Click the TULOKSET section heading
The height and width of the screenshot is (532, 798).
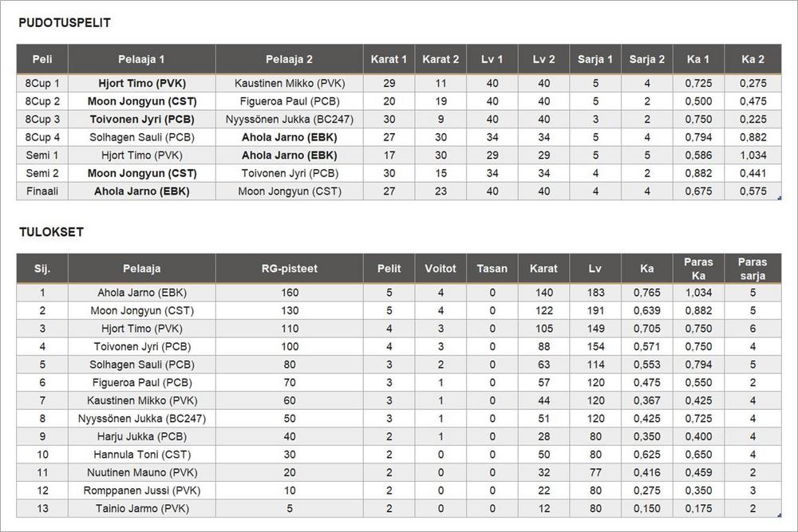[52, 232]
